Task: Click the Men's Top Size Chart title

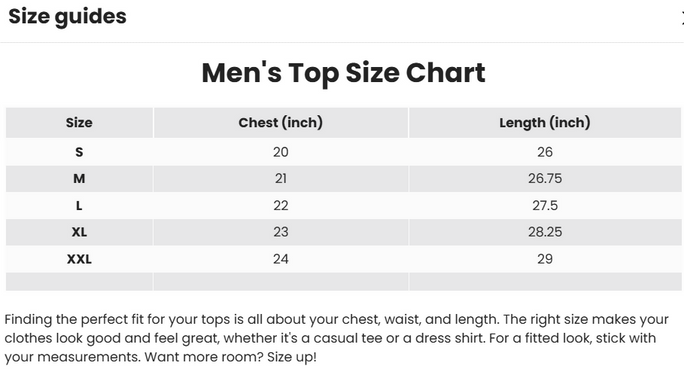Action: point(343,72)
